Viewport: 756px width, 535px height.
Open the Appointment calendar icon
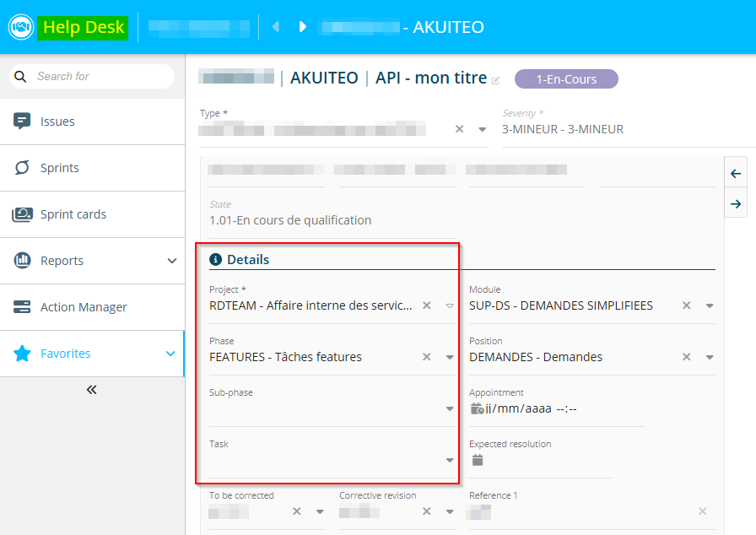[x=477, y=408]
